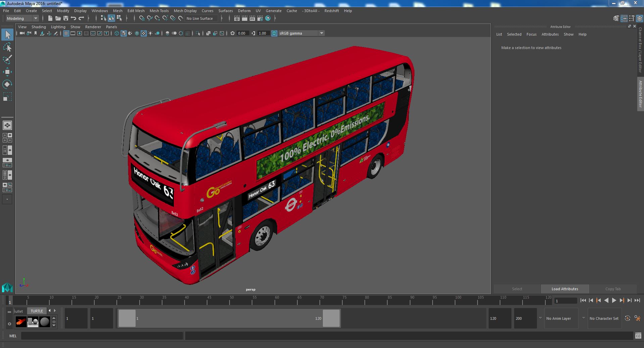Click shelf tab right scroll arrow
Image resolution: width=644 pixels, height=348 pixels.
(x=55, y=311)
